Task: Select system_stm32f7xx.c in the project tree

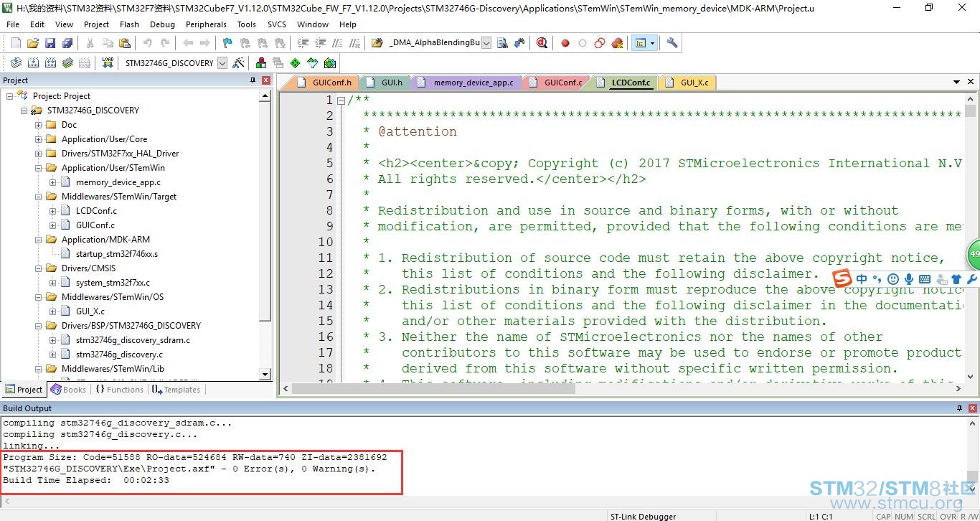Action: click(x=113, y=283)
